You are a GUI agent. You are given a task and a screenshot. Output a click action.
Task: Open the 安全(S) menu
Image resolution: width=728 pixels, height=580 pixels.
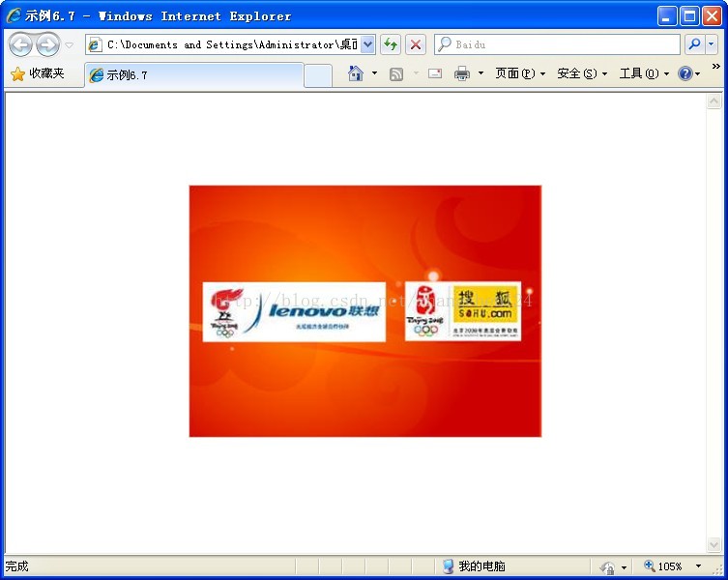point(582,73)
